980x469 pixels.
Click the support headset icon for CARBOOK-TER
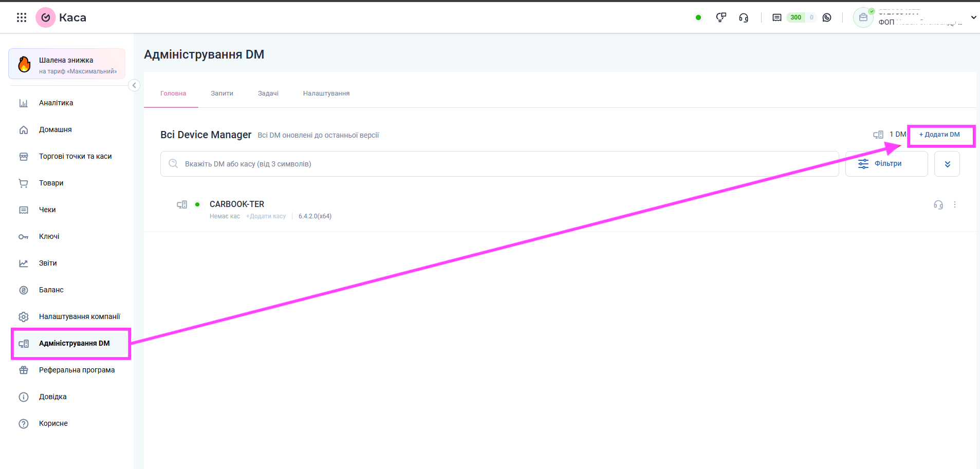[938, 205]
